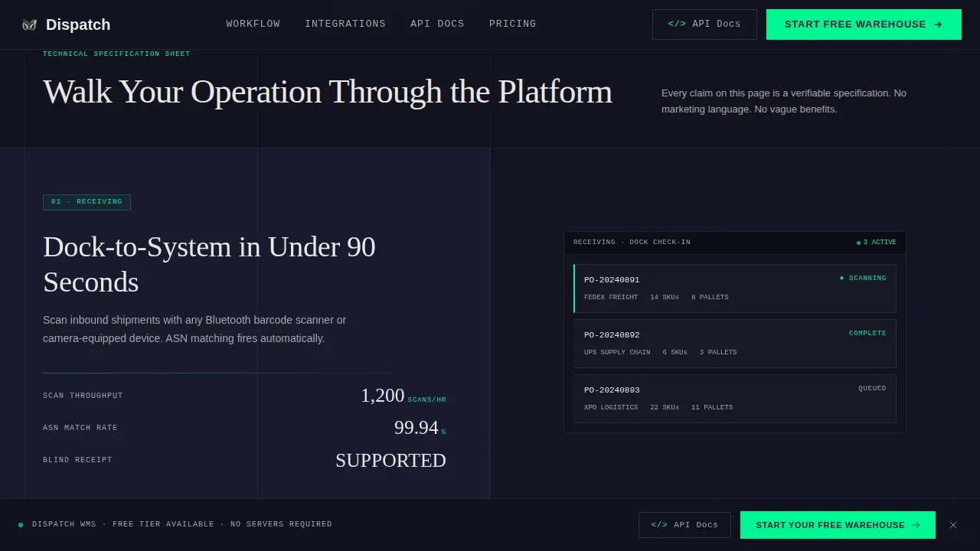
Task: Click arrow icon on Start Free Warehouse
Action: [938, 24]
